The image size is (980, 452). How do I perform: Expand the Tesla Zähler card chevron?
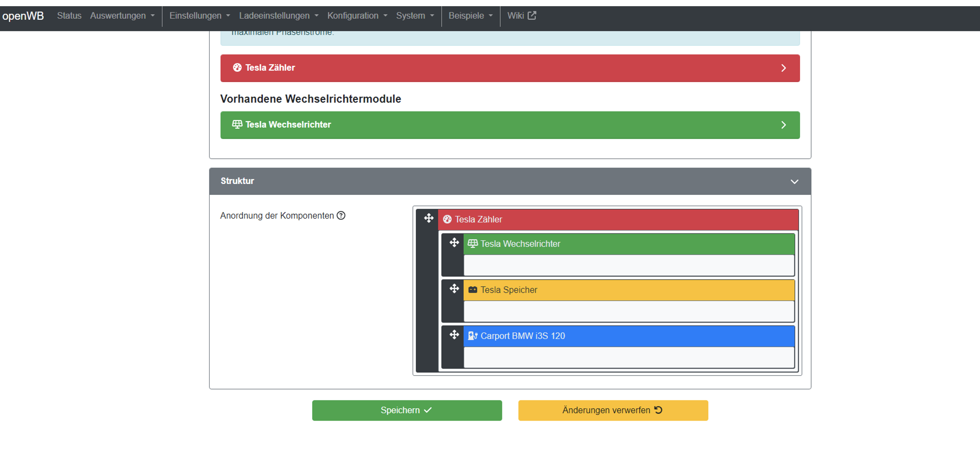coord(784,68)
